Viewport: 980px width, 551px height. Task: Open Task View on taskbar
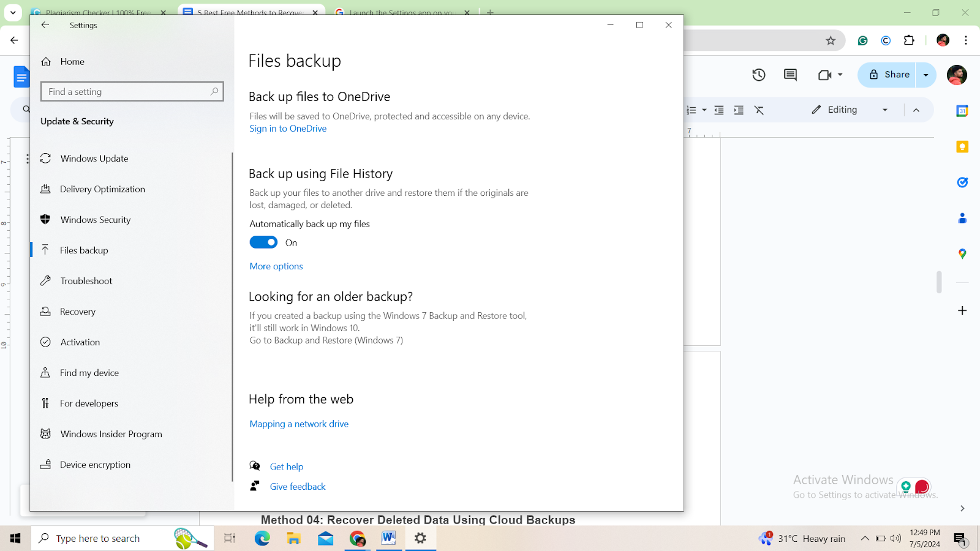(230, 538)
